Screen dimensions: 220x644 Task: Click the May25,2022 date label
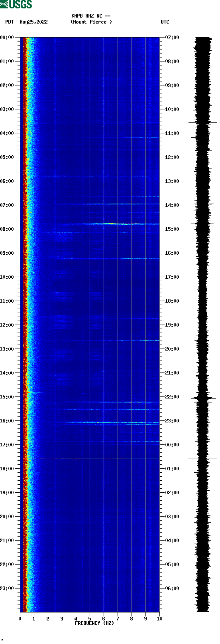tap(33, 22)
